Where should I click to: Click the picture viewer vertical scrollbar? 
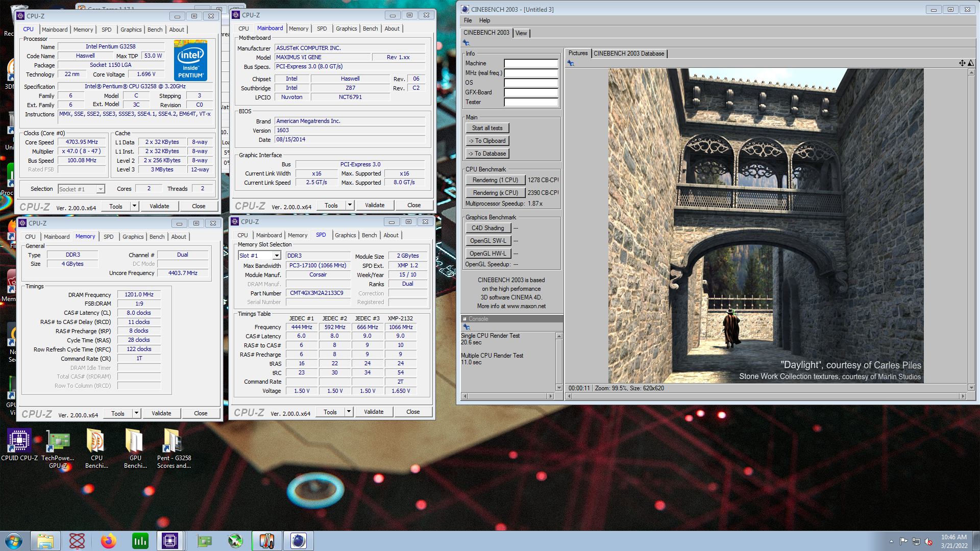(x=971, y=230)
